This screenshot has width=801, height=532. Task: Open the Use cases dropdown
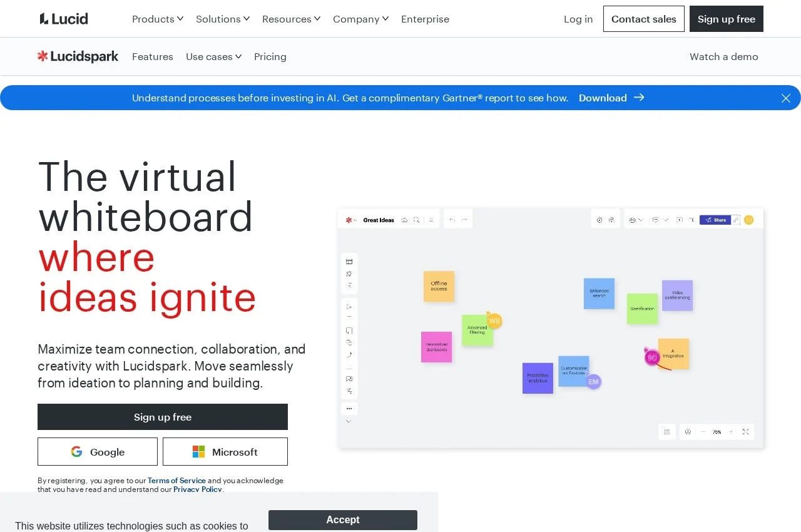[214, 56]
